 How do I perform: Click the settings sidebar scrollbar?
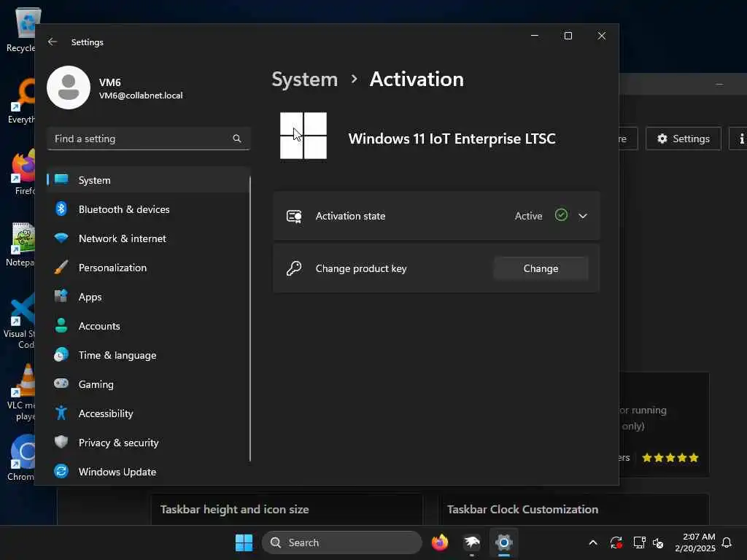[x=249, y=318]
